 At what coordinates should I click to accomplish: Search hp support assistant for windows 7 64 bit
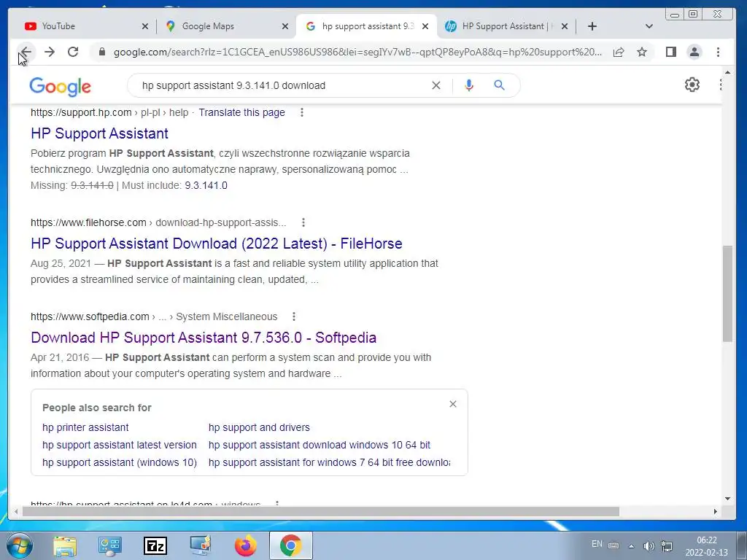pos(329,462)
